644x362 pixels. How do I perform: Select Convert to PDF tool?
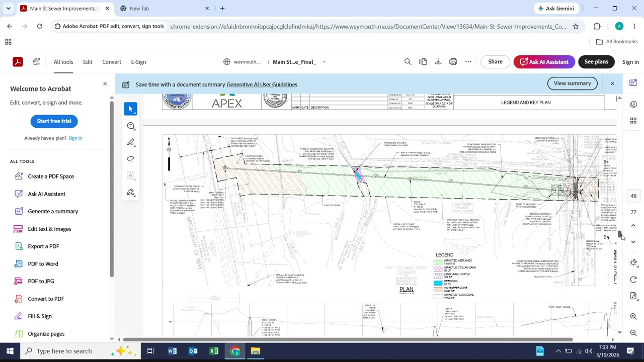pyautogui.click(x=46, y=299)
